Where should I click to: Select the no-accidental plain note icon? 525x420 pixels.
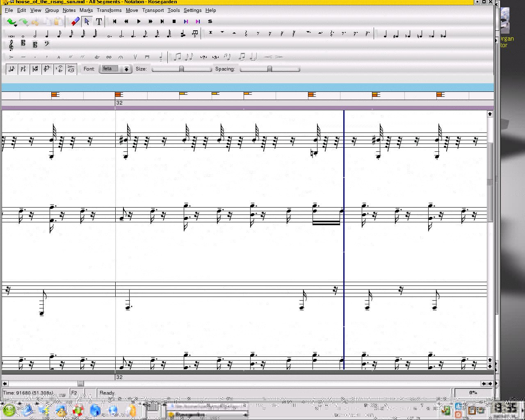(x=385, y=35)
